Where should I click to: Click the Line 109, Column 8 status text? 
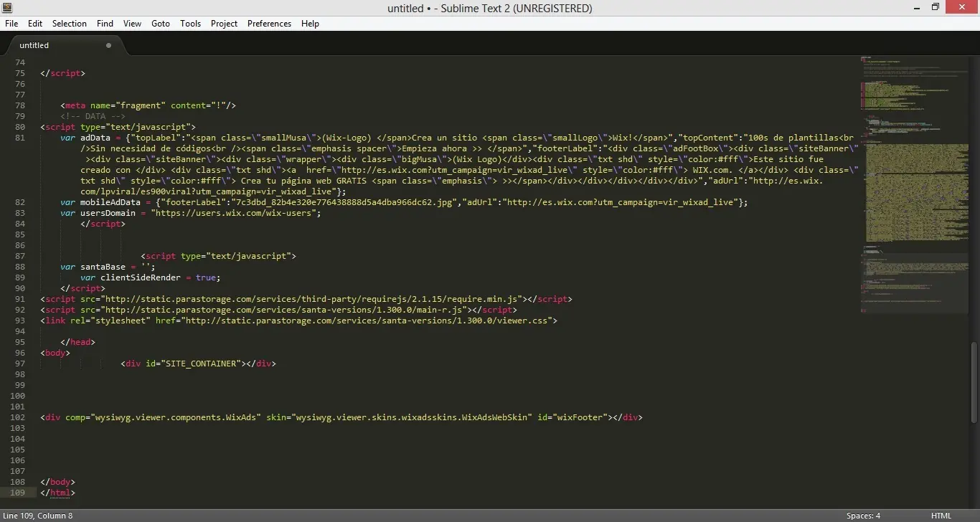click(x=38, y=516)
